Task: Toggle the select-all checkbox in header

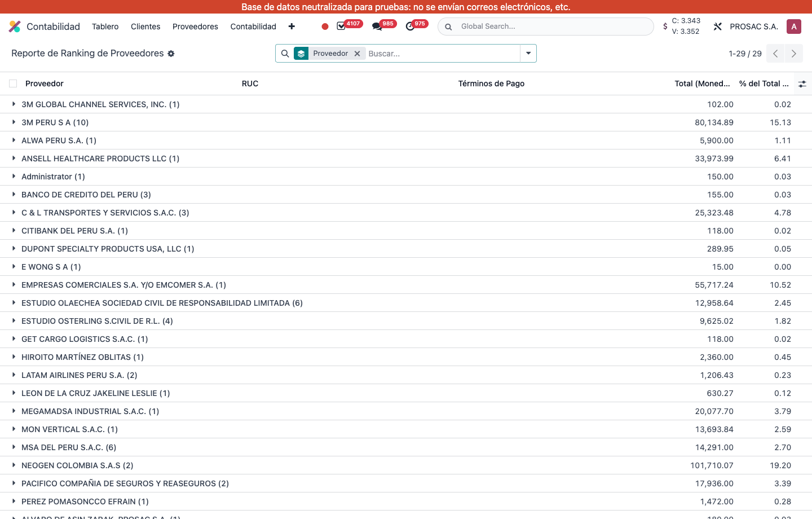Action: coord(13,83)
